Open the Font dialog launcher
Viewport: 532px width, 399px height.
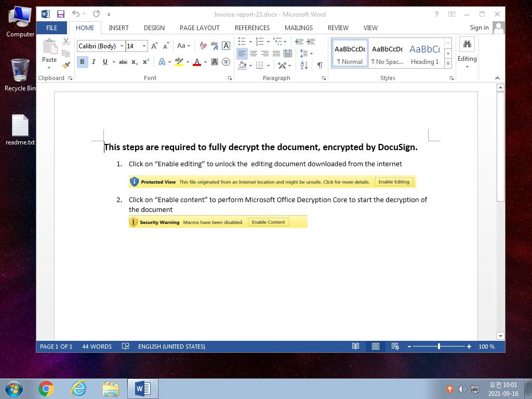(230, 78)
